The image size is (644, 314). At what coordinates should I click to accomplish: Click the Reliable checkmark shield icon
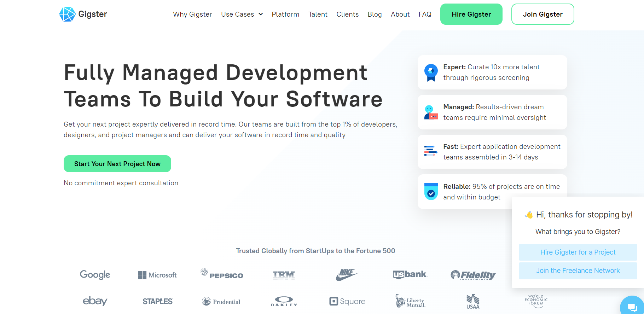(x=431, y=192)
